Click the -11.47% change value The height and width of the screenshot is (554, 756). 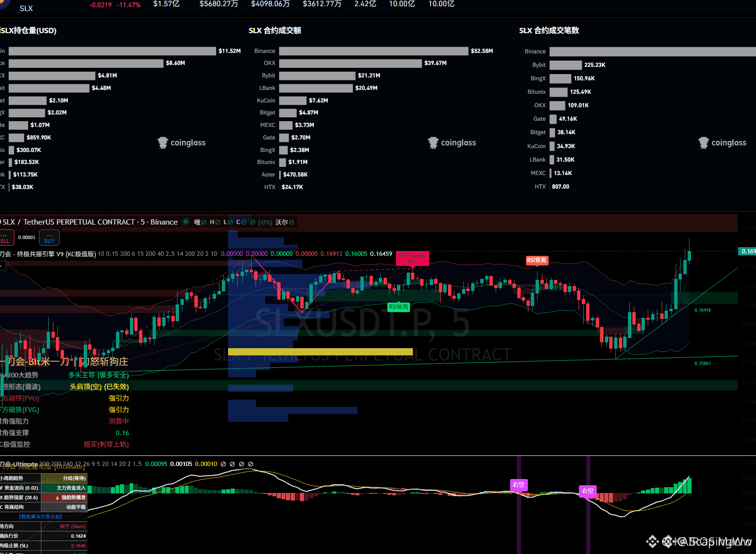(129, 5)
